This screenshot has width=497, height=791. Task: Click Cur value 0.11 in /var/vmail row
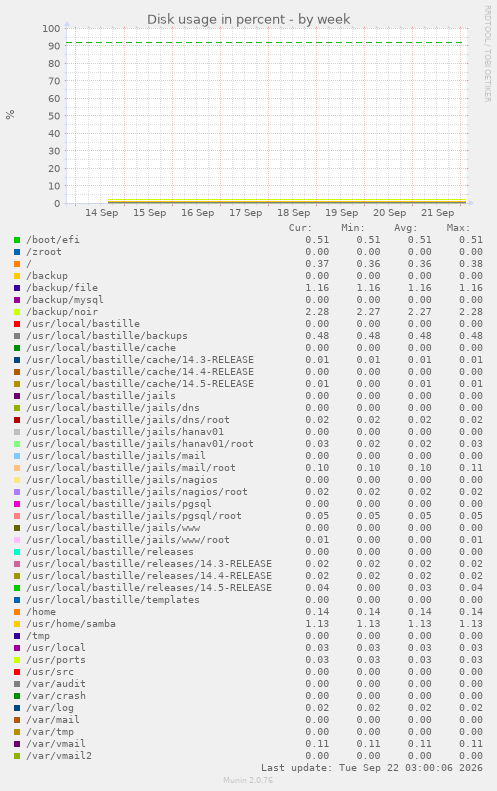click(317, 744)
